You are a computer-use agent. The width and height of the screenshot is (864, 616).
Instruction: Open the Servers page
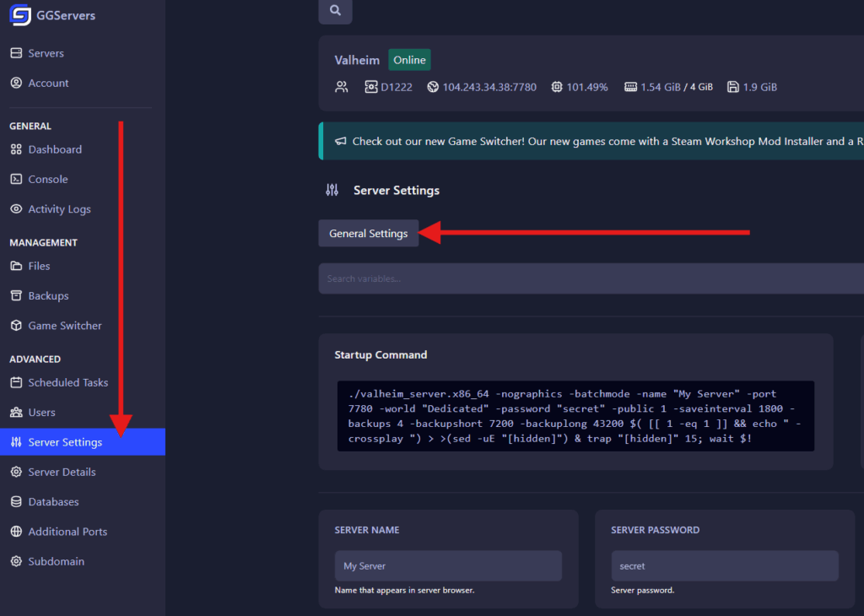46,53
